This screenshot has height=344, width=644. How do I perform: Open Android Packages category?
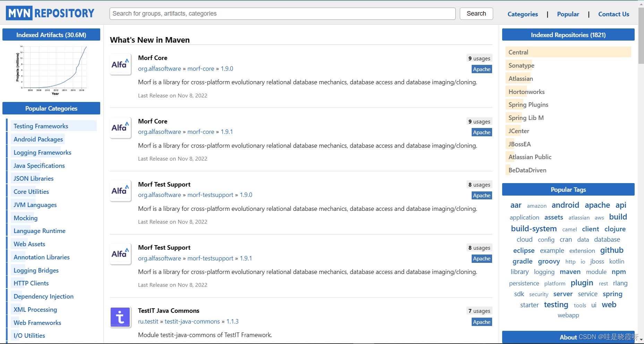click(x=38, y=139)
